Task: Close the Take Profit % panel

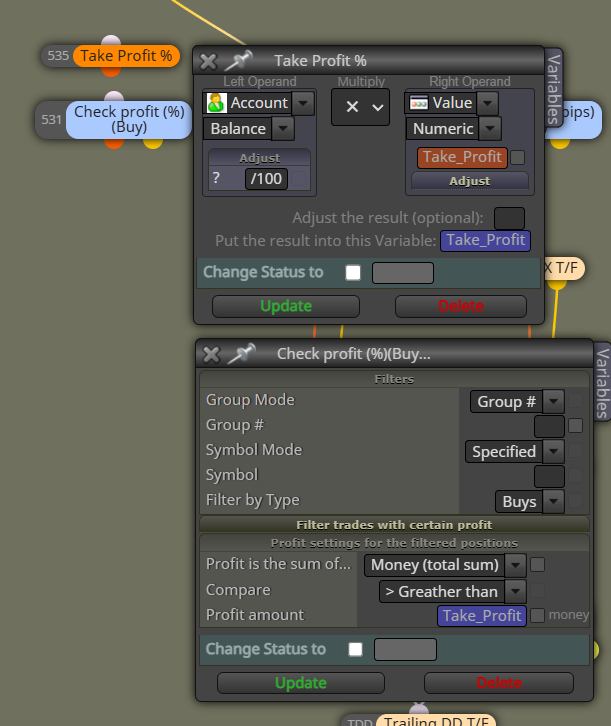Action: click(208, 61)
